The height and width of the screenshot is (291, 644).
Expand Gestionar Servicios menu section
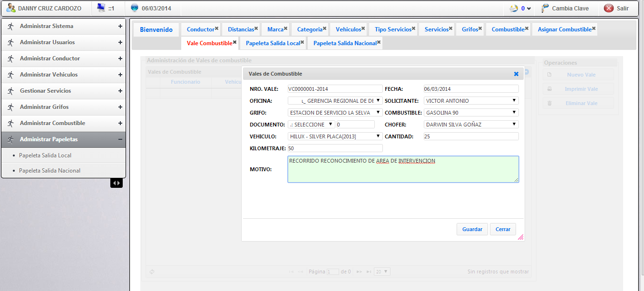(x=120, y=91)
